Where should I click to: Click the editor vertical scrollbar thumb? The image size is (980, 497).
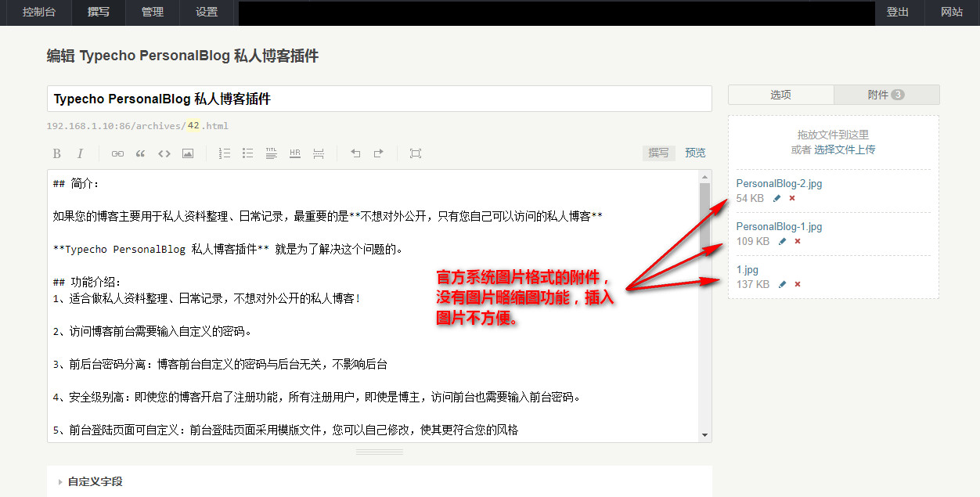pos(704,216)
